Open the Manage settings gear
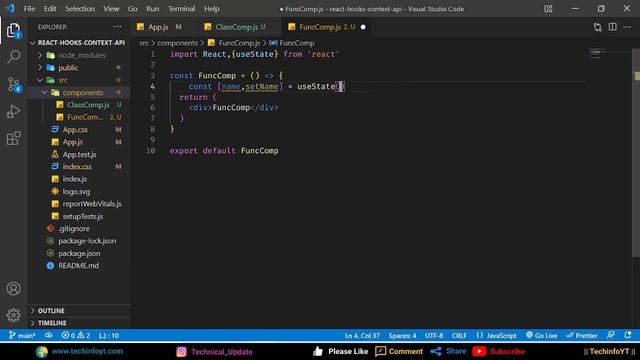The image size is (640, 360). click(x=13, y=315)
